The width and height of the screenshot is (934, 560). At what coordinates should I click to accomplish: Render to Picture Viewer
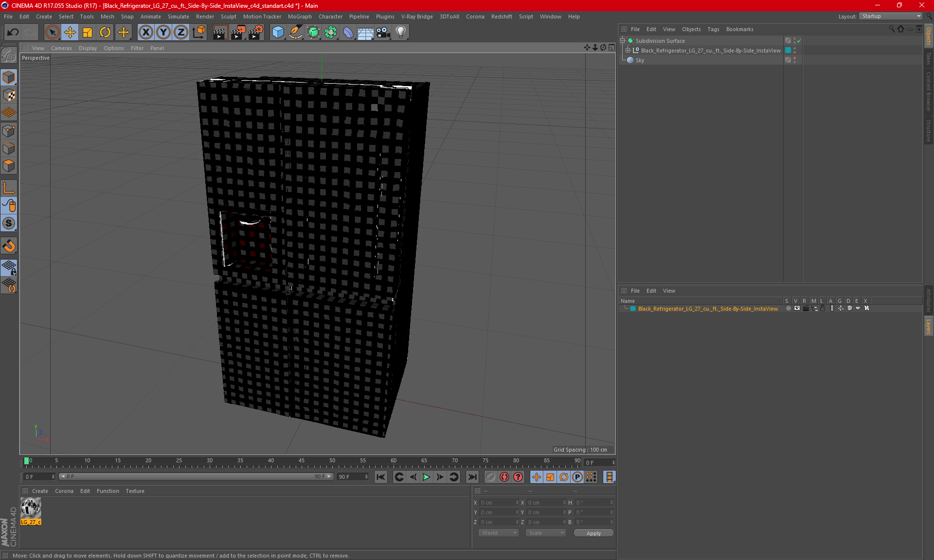pyautogui.click(x=238, y=32)
